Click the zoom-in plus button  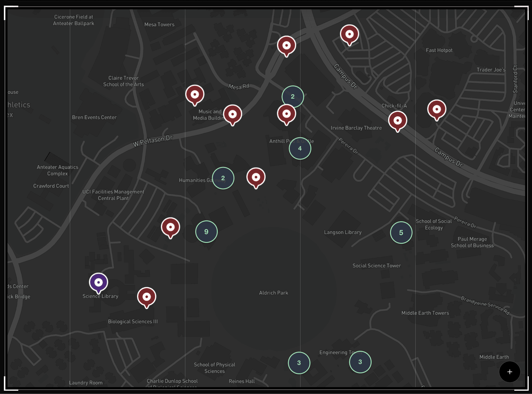click(510, 372)
